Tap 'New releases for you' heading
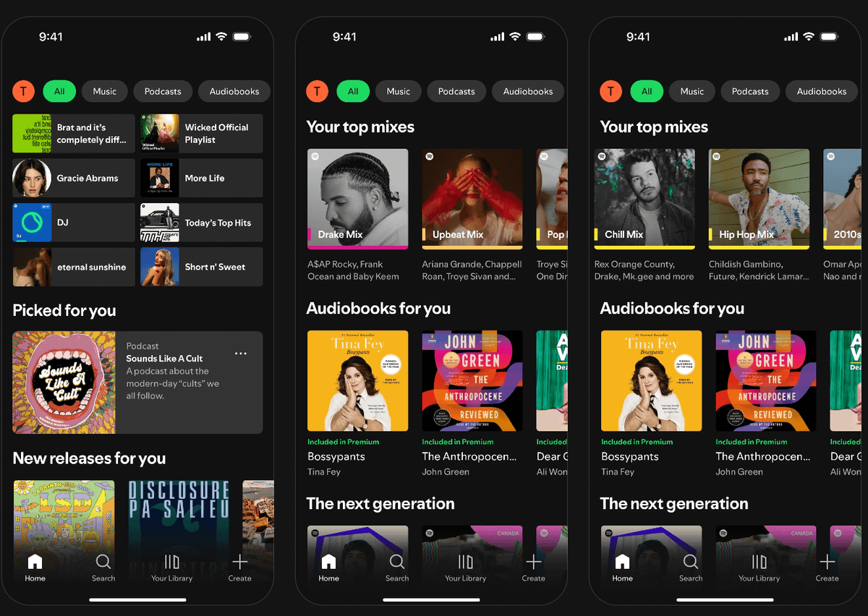The width and height of the screenshot is (868, 616). [x=89, y=458]
